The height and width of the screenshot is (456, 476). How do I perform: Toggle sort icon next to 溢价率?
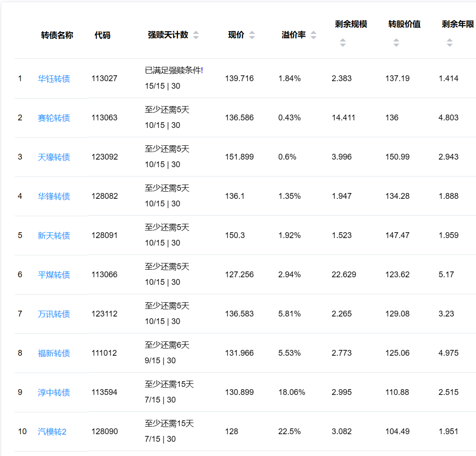[313, 35]
